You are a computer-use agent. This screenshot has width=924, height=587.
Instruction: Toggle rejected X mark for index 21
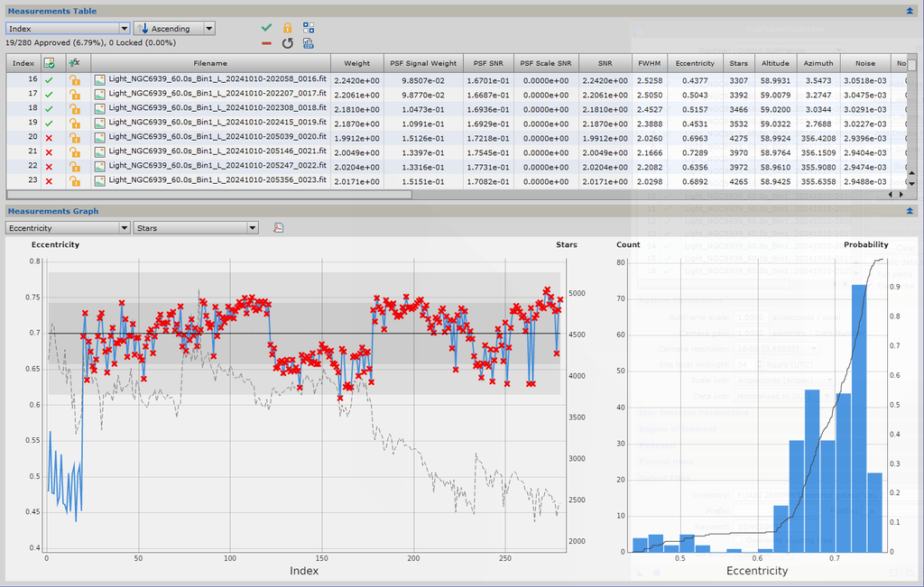[x=49, y=151]
